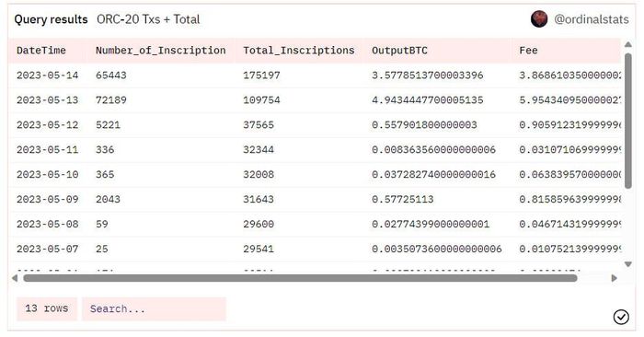Select the total inscriptions cell 175197
This screenshot has height=337, width=644.
pos(261,76)
